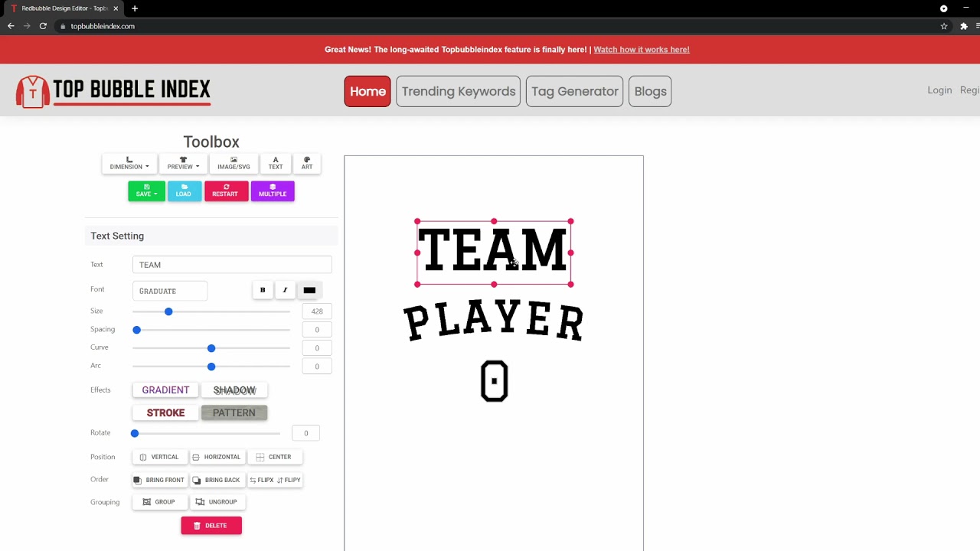Screen dimensions: 980x551
Task: Group the selected objects
Action: [x=159, y=502]
